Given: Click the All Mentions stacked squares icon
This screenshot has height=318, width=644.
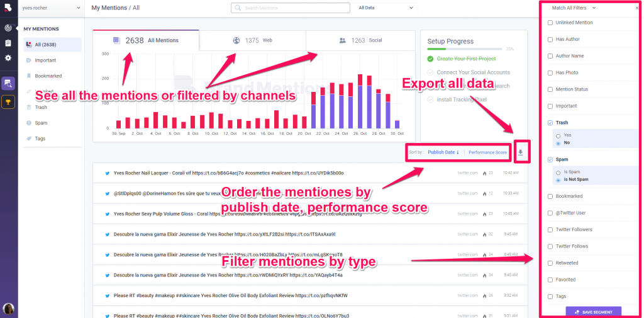Looking at the screenshot, I should pyautogui.click(x=116, y=40).
